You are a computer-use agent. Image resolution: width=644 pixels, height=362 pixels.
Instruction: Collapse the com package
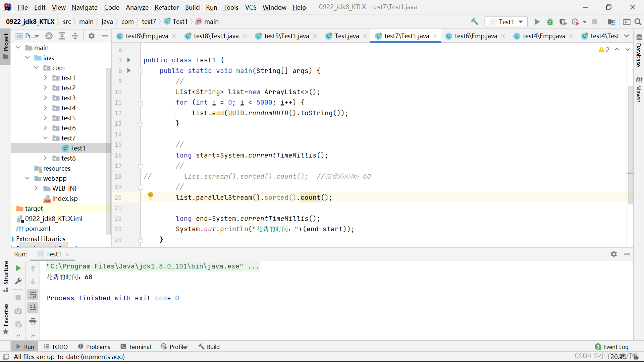tap(37, 68)
